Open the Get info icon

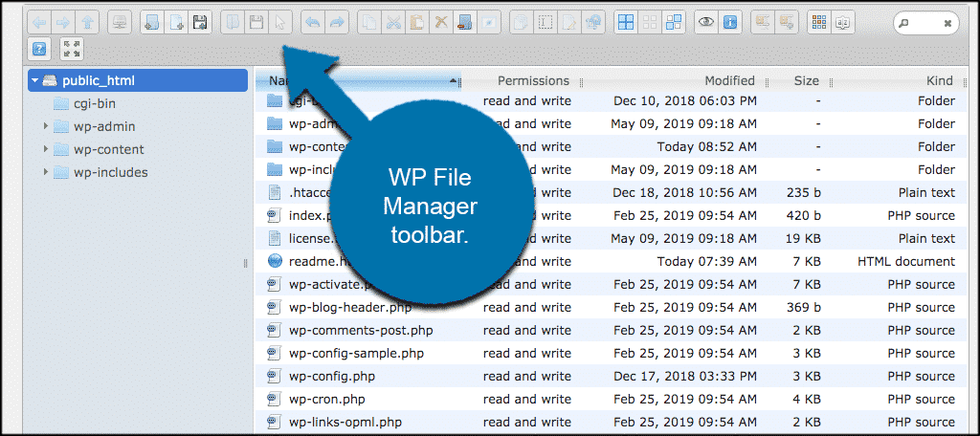coord(730,23)
